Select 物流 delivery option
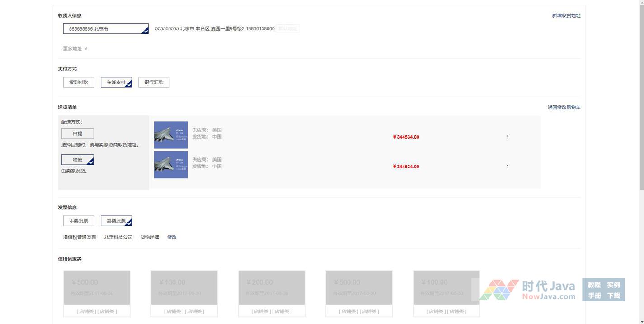The height and width of the screenshot is (324, 644). tap(78, 160)
